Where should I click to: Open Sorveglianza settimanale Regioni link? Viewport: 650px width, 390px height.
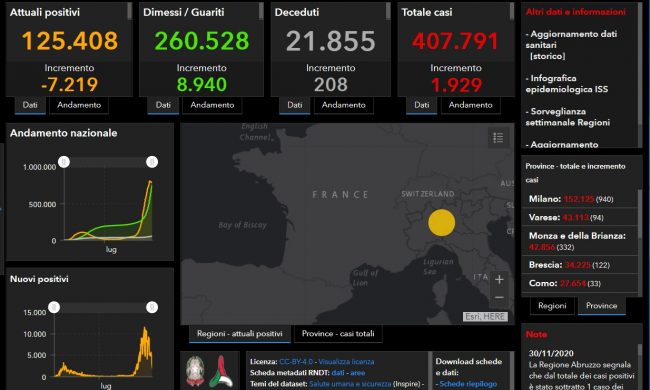pos(568,117)
